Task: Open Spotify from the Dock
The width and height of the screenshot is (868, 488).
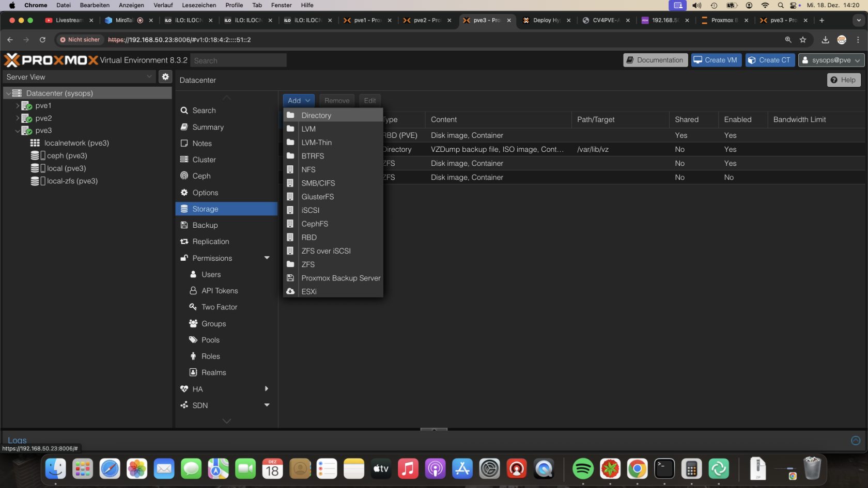Action: coord(583,469)
